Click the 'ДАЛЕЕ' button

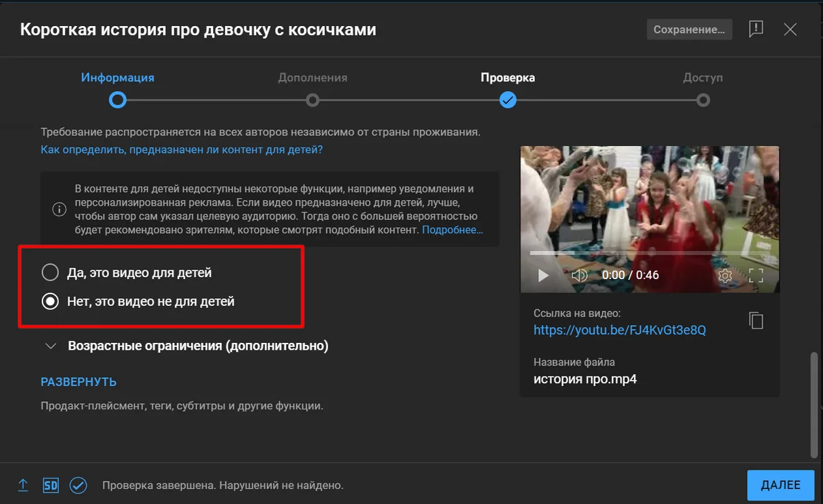click(x=780, y=485)
